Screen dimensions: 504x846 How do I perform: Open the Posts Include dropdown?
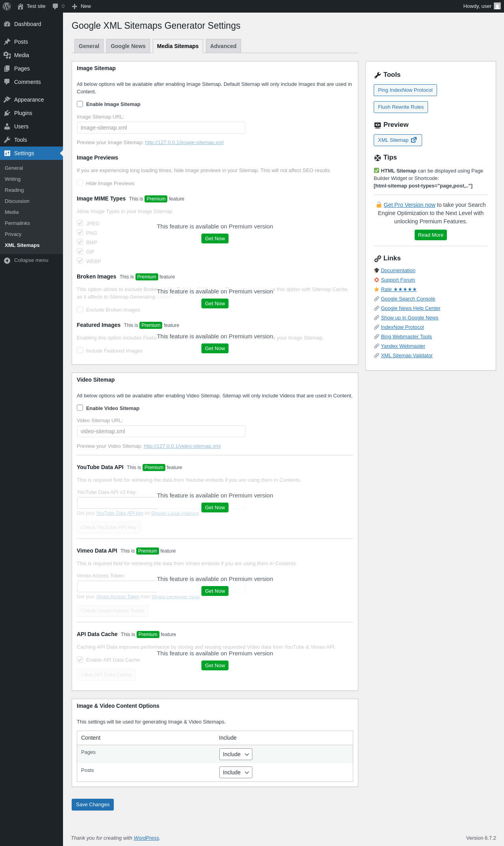tap(235, 772)
